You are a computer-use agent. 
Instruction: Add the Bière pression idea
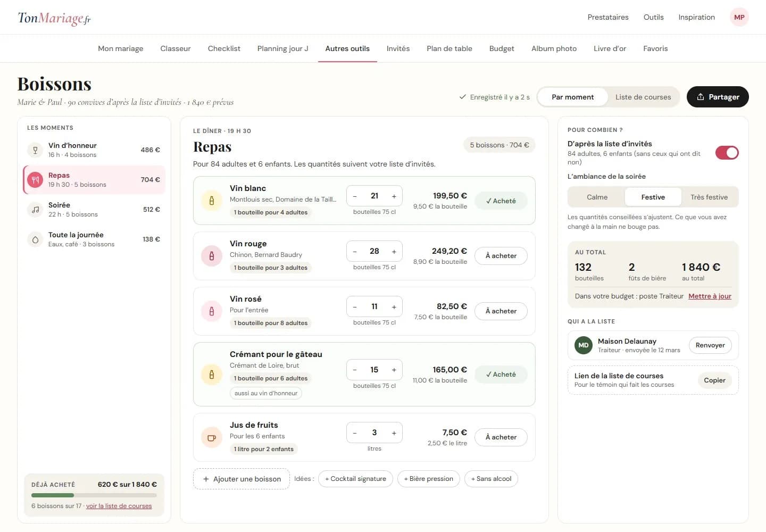pos(428,479)
